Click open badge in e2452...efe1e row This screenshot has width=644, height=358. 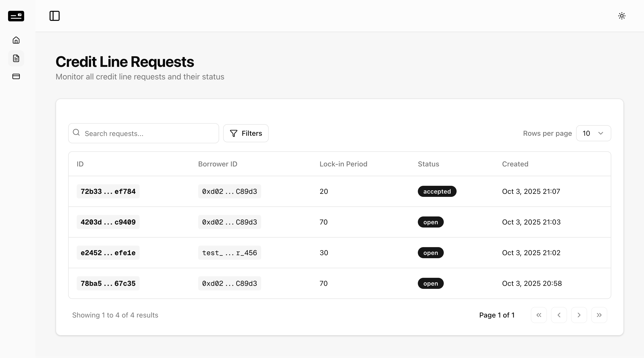pyautogui.click(x=431, y=253)
